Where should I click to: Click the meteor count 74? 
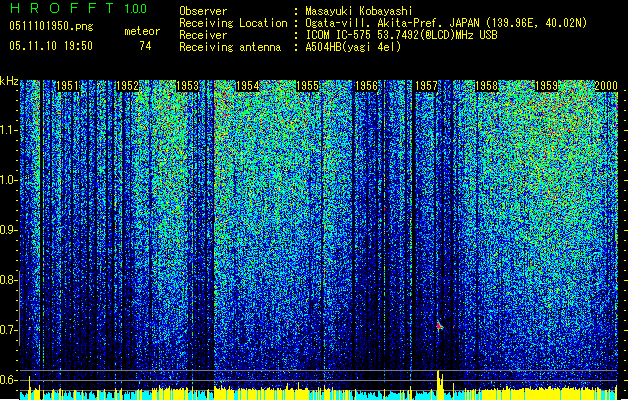145,46
